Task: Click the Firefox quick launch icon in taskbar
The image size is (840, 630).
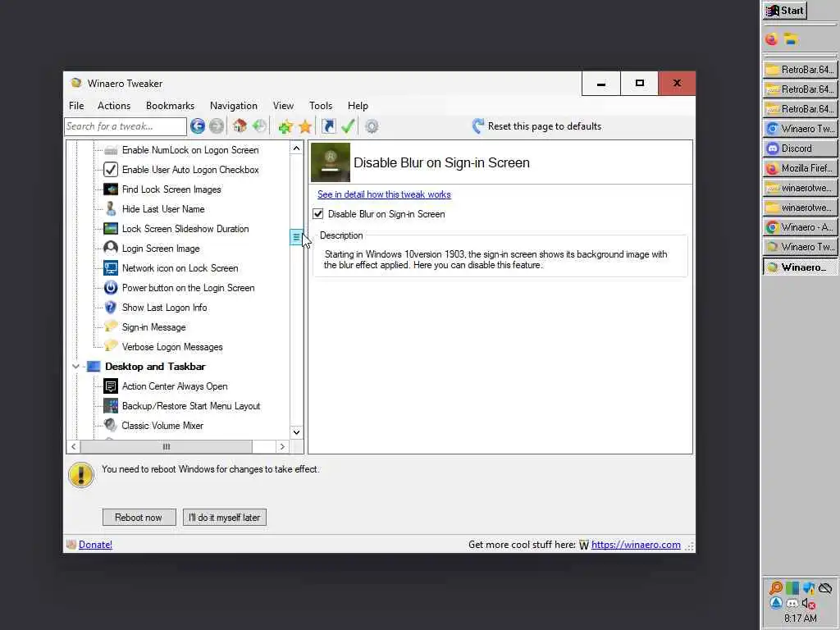Action: [771, 39]
